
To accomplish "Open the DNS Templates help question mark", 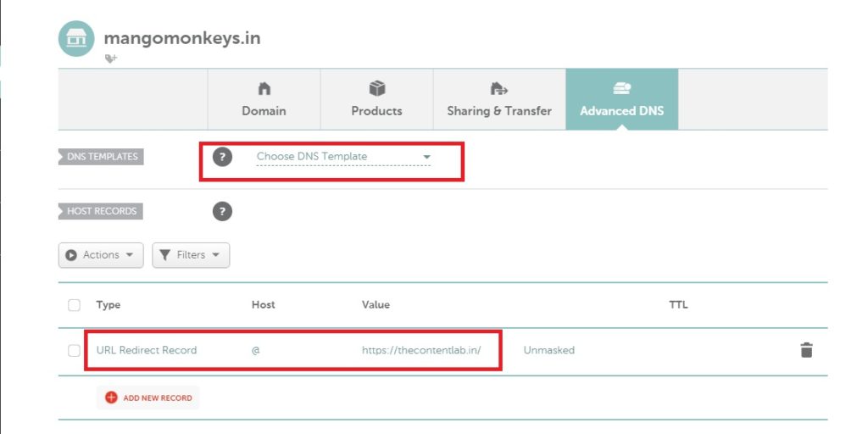I will coord(222,157).
